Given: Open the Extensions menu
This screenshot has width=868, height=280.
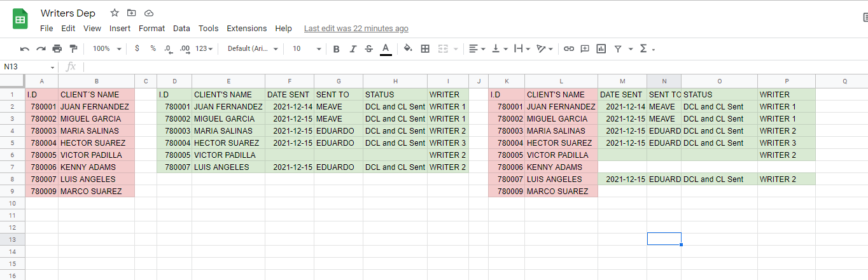Looking at the screenshot, I should 247,29.
